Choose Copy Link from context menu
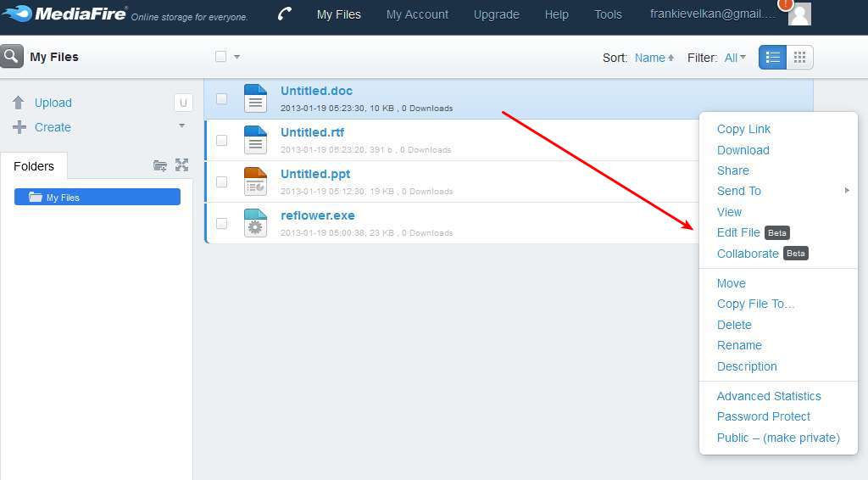 click(743, 129)
